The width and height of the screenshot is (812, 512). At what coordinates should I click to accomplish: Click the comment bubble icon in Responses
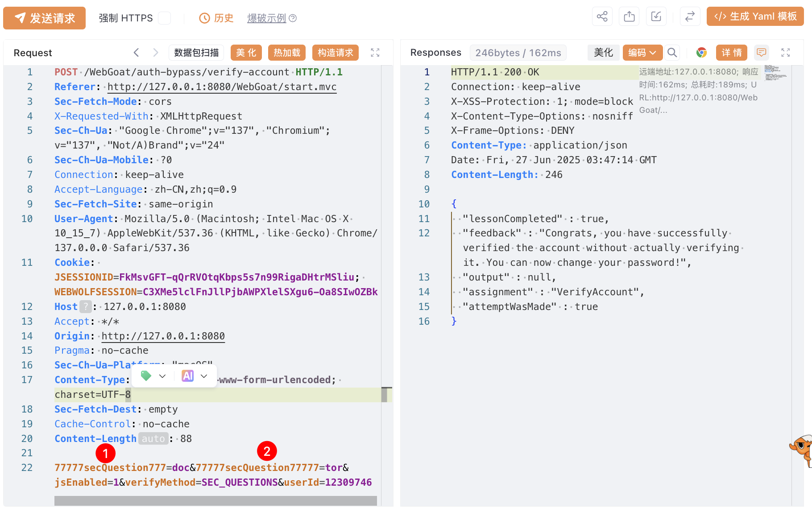[761, 53]
